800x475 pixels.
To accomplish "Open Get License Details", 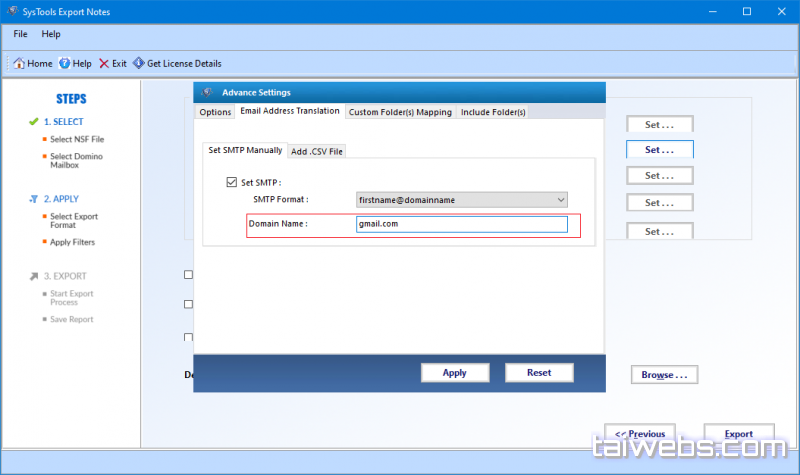I will [x=138, y=63].
